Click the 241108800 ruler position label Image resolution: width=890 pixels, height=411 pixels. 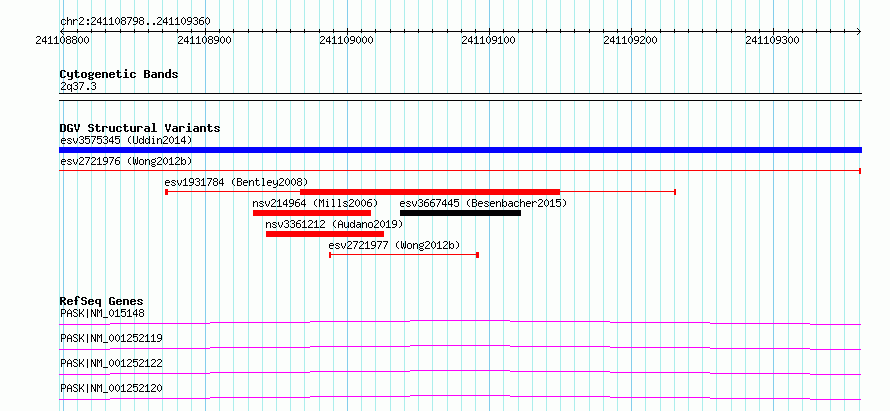pos(62,40)
